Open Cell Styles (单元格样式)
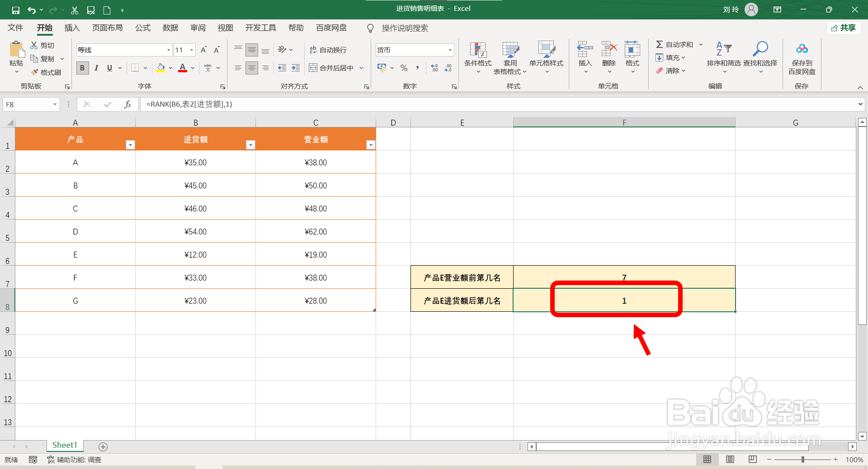The height and width of the screenshot is (469, 868). click(x=546, y=57)
